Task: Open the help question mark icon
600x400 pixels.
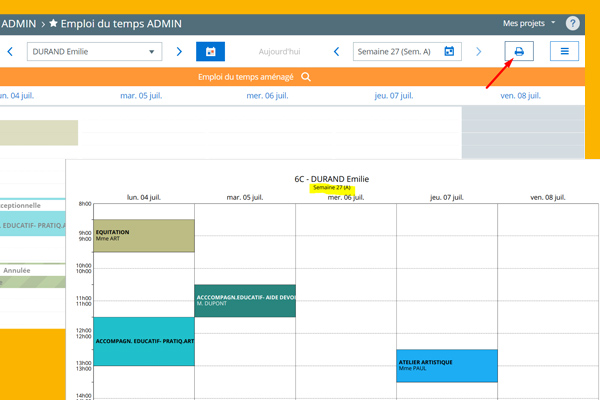Action: click(x=573, y=23)
